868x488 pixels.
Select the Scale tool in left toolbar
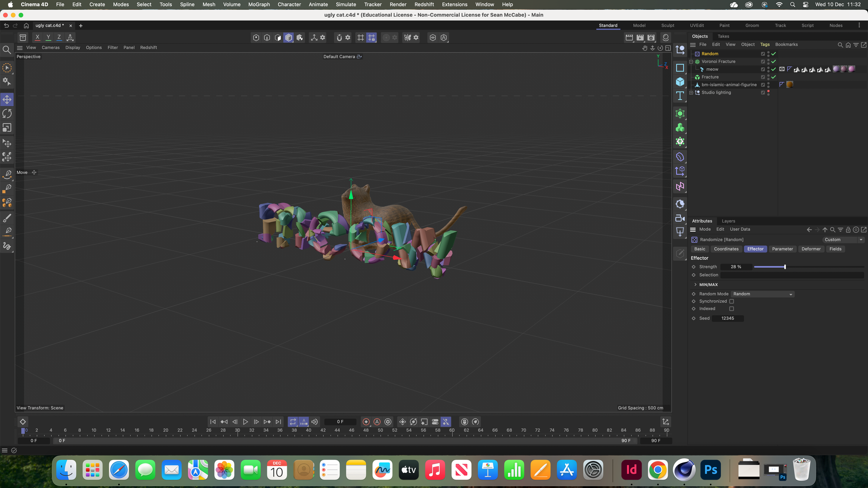tap(7, 128)
